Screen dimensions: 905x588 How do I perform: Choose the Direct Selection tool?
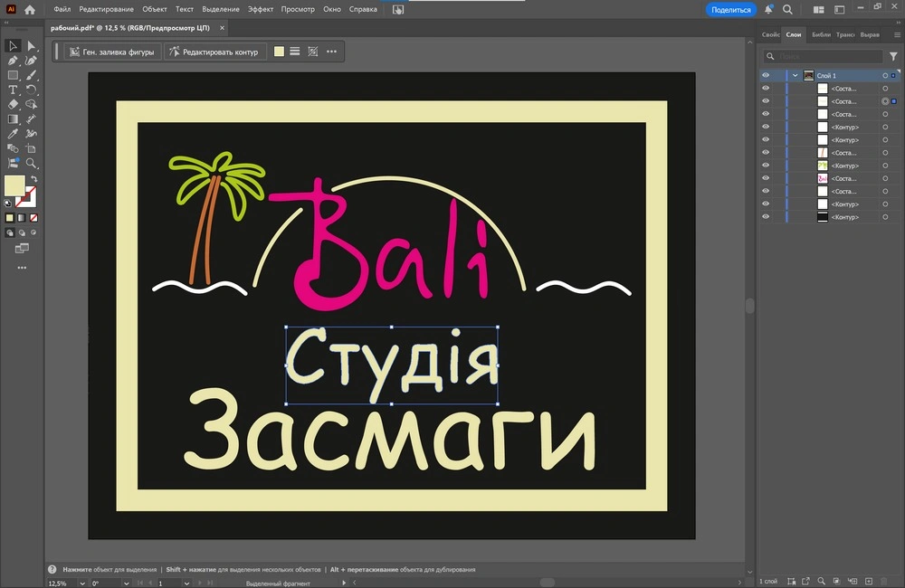pyautogui.click(x=31, y=46)
